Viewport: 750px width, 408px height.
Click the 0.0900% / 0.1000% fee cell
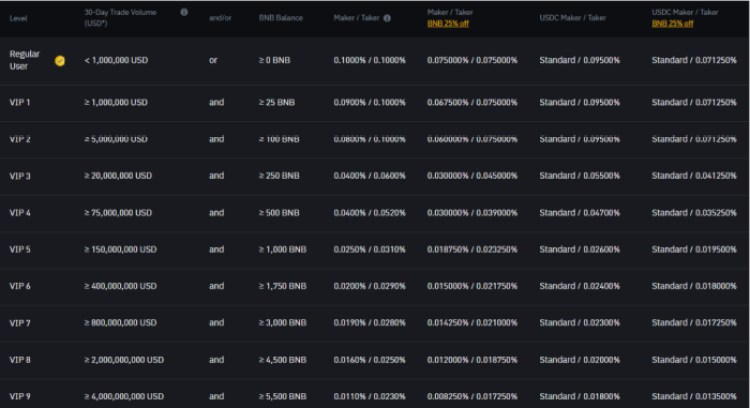point(370,102)
